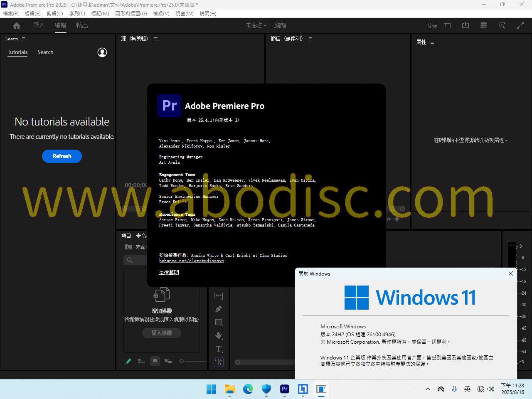
Task: Open the user account icon in Learn panel
Action: [102, 52]
